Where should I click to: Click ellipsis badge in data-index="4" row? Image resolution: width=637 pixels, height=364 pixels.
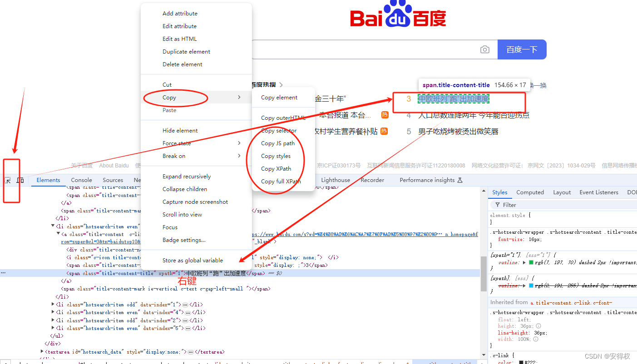188,312
